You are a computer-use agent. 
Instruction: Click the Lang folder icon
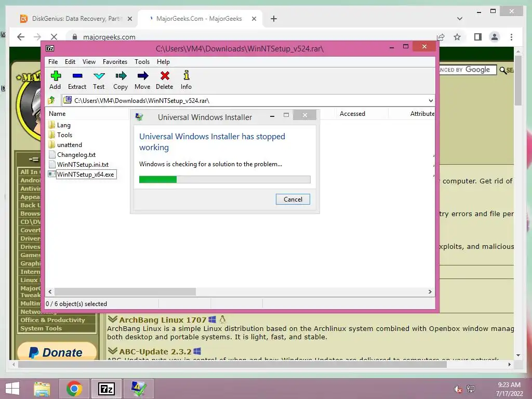(x=51, y=125)
